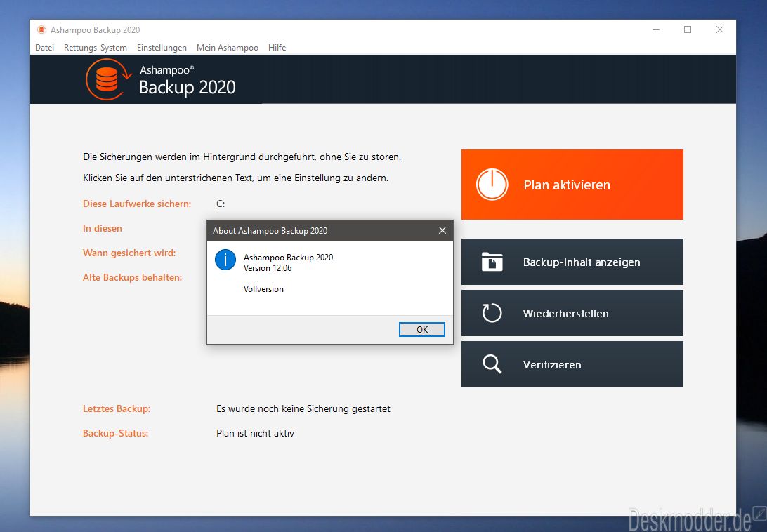The height and width of the screenshot is (532, 767).
Task: Click the 'Letztes Backup:' label
Action: coord(117,408)
